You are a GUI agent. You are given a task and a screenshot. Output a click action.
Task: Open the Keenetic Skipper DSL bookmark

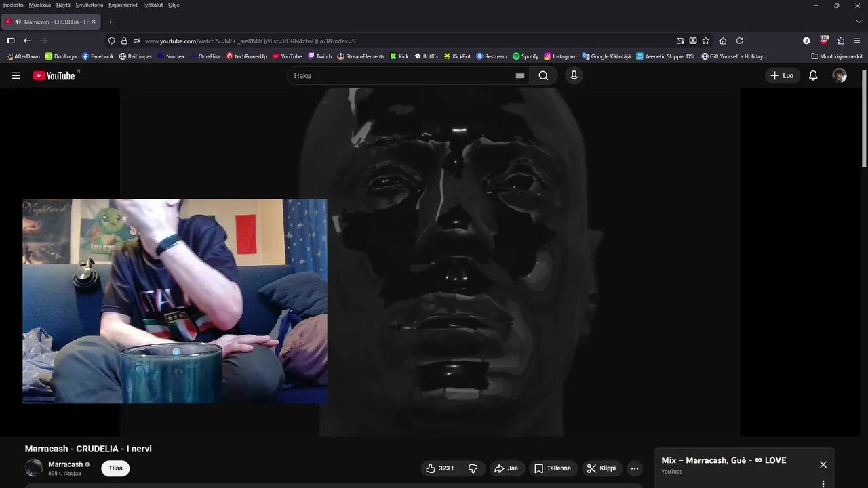666,56
